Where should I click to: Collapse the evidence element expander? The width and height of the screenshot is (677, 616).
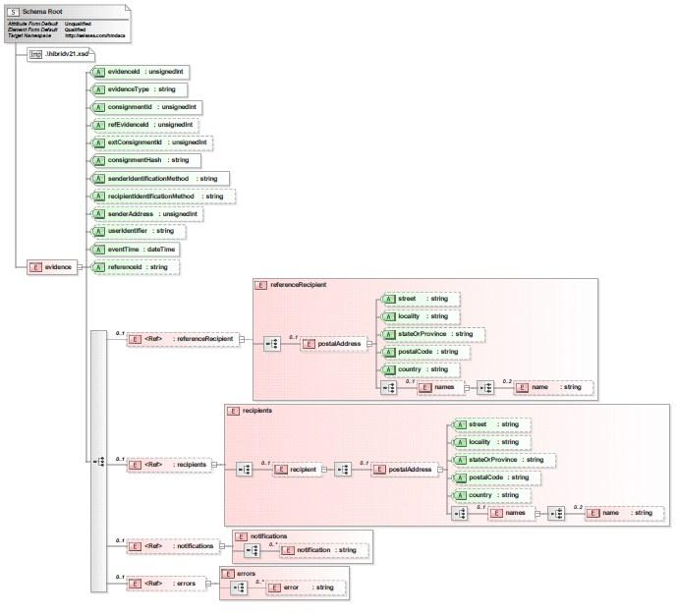point(80,267)
